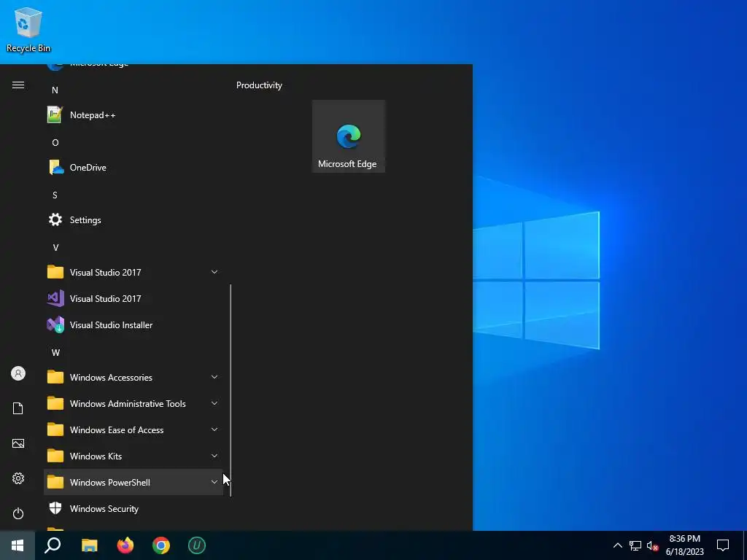This screenshot has height=560, width=747.
Task: Click the Power button in Start sidebar
Action: (18, 513)
